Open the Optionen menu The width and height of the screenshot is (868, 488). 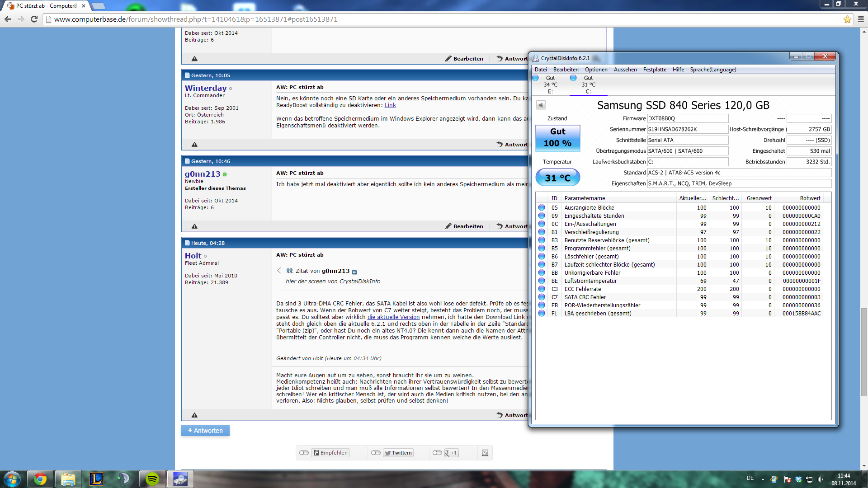click(596, 70)
